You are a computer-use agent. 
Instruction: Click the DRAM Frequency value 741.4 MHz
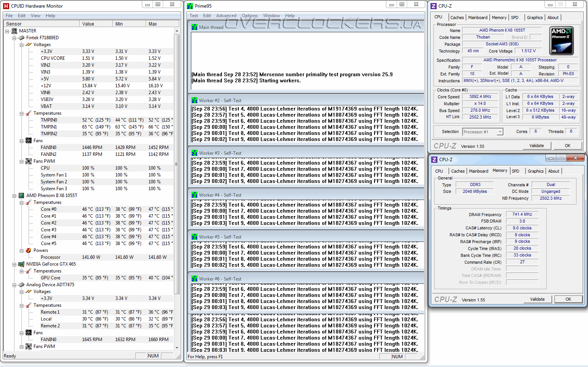point(522,215)
